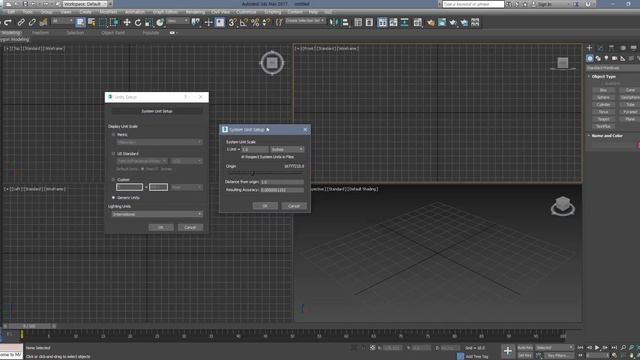Click Cancel in System Unit Setup dialog
This screenshot has height=360, width=640.
[x=294, y=206]
